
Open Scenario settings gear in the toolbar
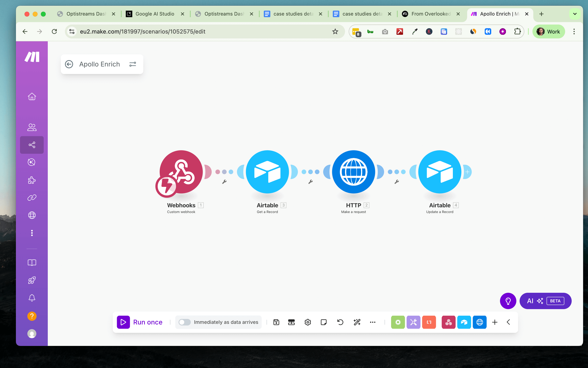pyautogui.click(x=308, y=322)
